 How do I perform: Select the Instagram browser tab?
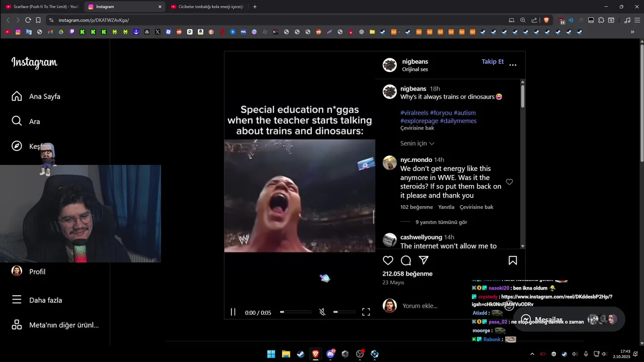tap(125, 7)
